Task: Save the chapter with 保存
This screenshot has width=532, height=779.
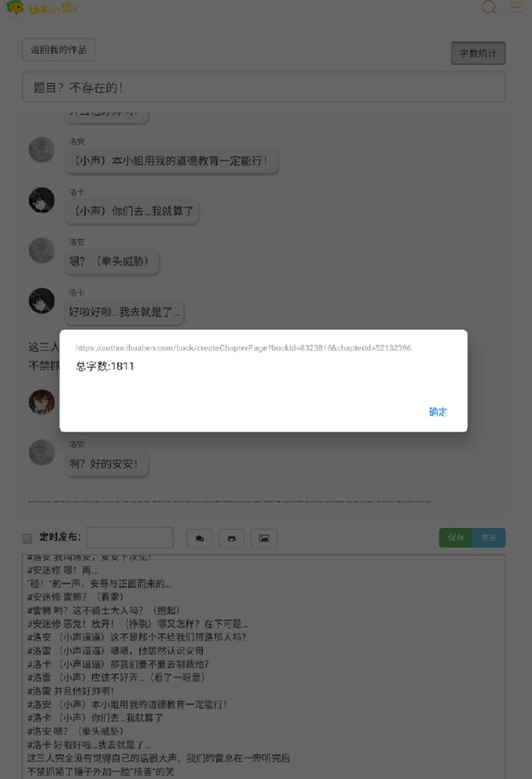Action: pyautogui.click(x=456, y=538)
